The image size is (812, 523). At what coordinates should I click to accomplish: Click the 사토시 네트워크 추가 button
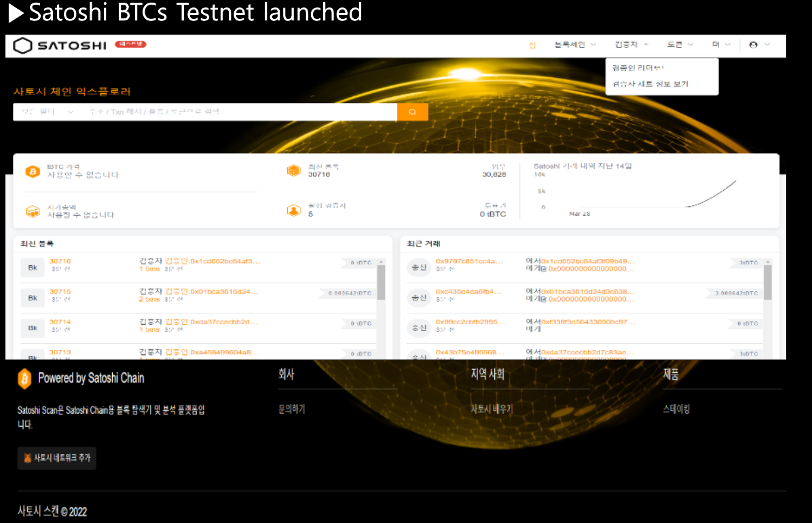click(57, 458)
